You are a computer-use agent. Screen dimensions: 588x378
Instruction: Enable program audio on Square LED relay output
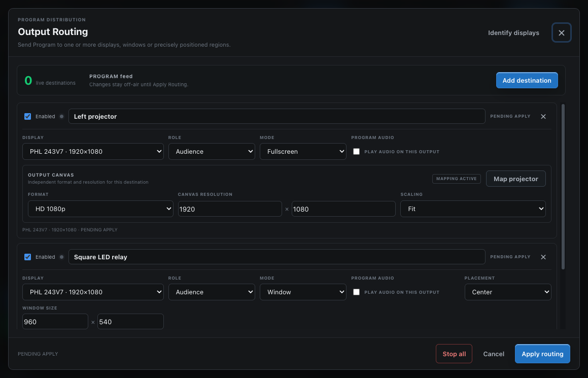click(356, 292)
